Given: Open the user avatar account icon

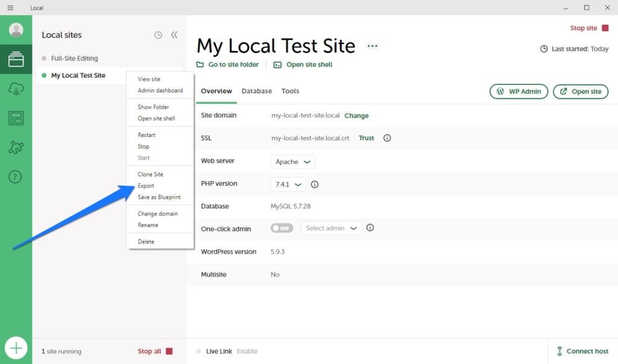Looking at the screenshot, I should click(x=16, y=30).
